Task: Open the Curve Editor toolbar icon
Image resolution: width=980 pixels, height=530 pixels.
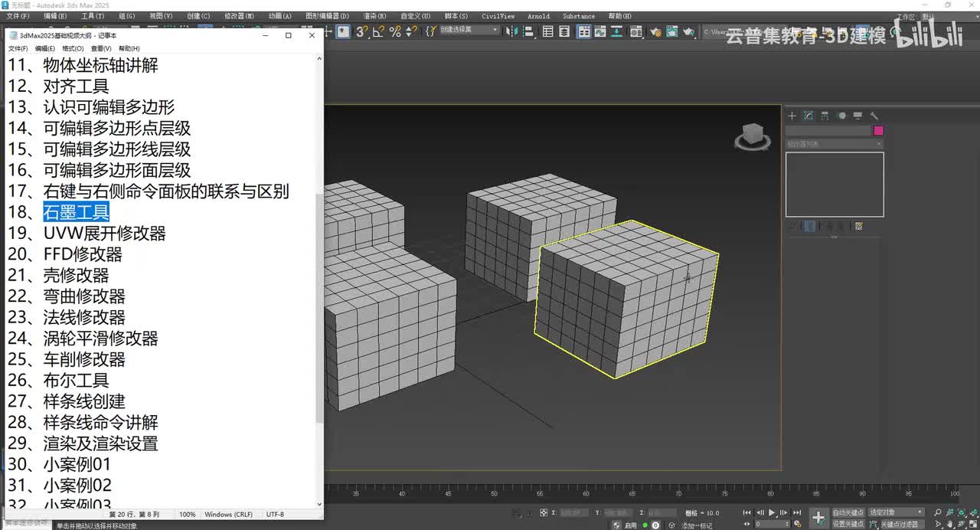Action: pyautogui.click(x=600, y=31)
